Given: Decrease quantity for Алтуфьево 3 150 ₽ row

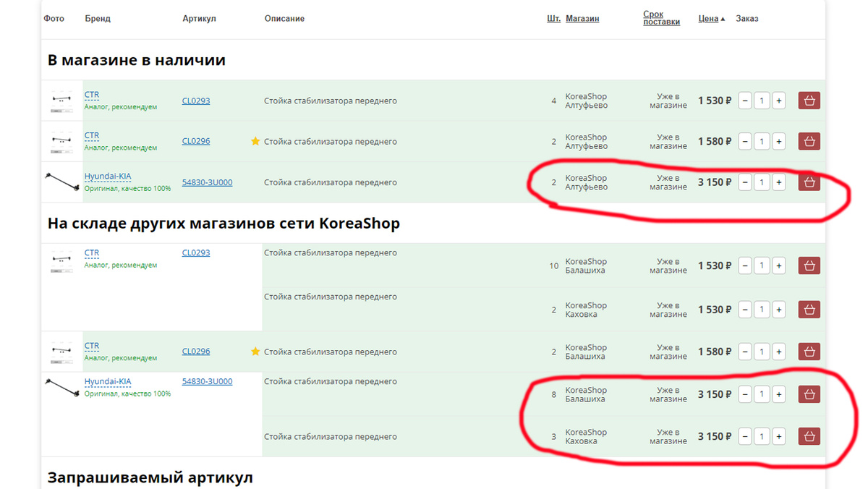Looking at the screenshot, I should (x=745, y=182).
